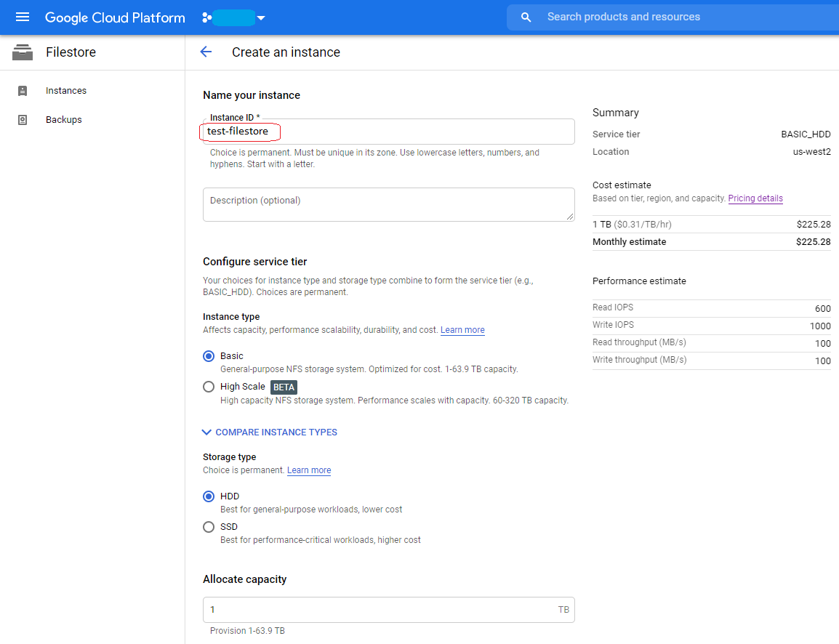The height and width of the screenshot is (644, 839).
Task: Click the project selector icon near the top bar
Action: coord(207,16)
